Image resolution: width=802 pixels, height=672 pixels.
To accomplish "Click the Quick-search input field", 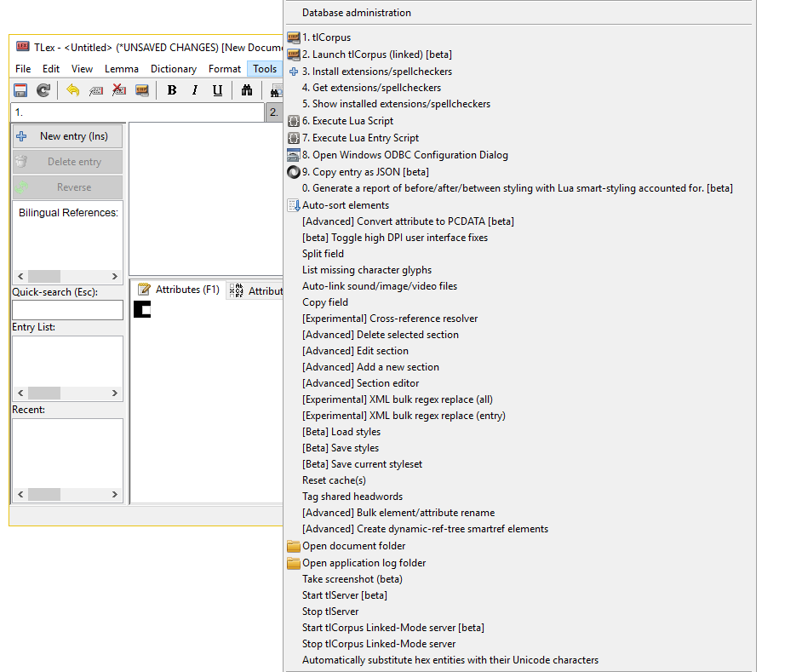I will coord(67,310).
